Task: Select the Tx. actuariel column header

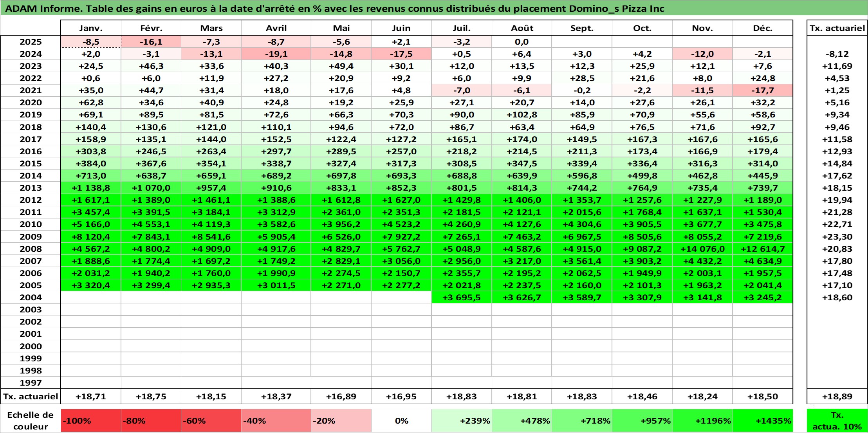Action: 837,28
